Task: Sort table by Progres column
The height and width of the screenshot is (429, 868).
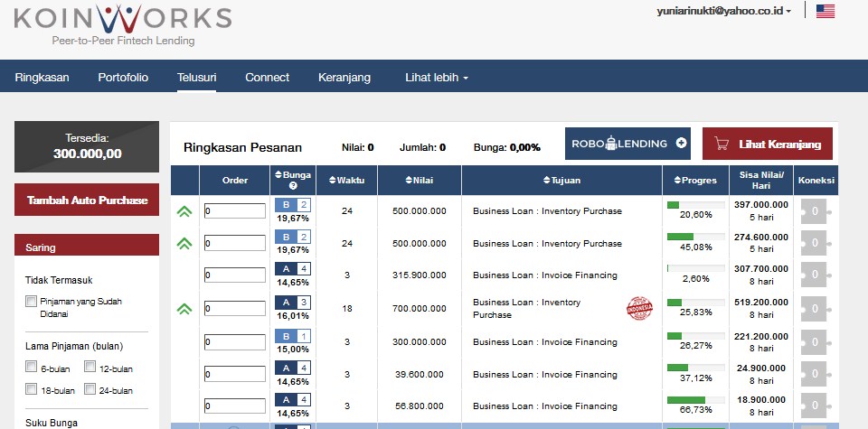Action: tap(695, 181)
